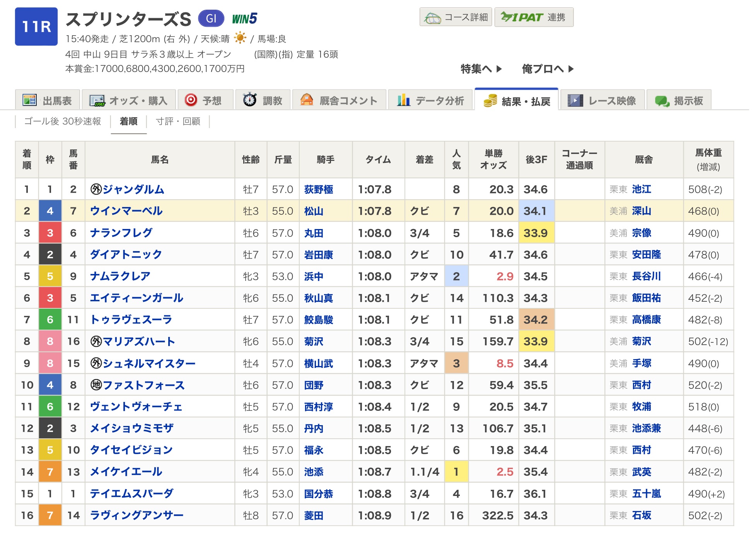
Task: Open the レース映像 tab
Action: [x=602, y=101]
